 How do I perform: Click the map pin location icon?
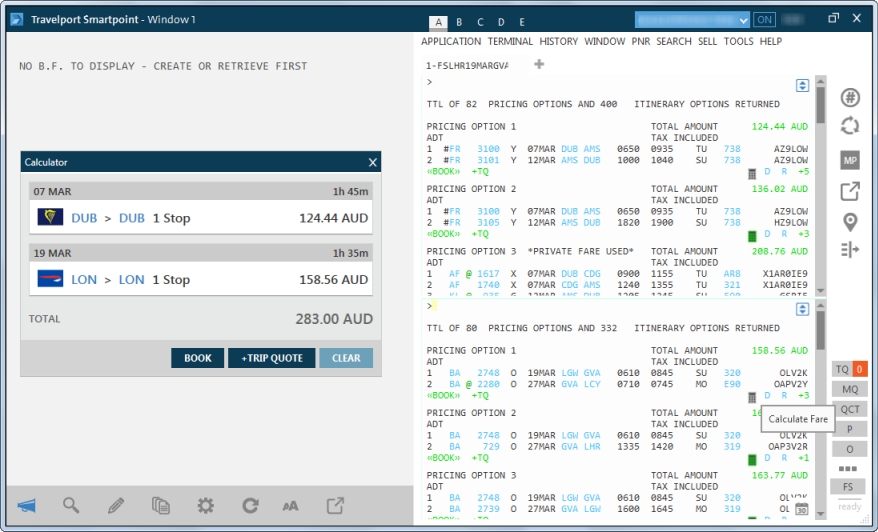[850, 221]
